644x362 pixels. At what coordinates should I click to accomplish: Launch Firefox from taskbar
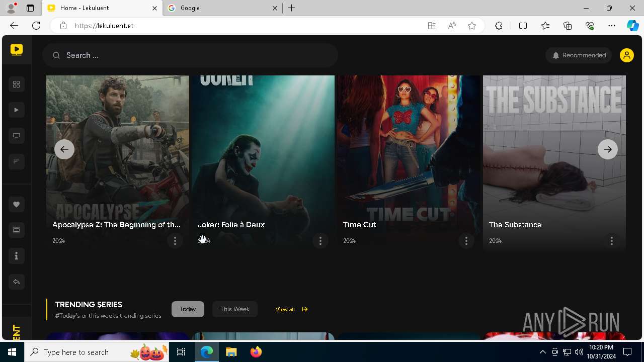click(256, 352)
